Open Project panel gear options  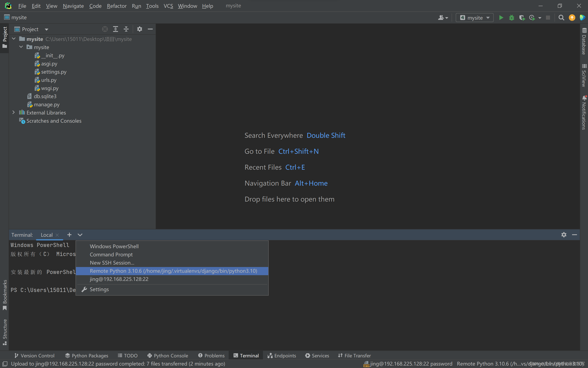139,29
